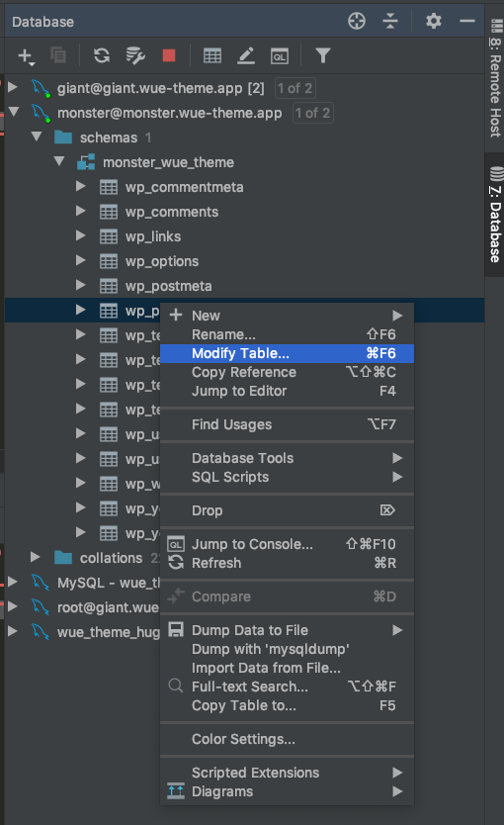Collapse the monster_wue_theme schema node
The width and height of the screenshot is (504, 825).
click(59, 161)
